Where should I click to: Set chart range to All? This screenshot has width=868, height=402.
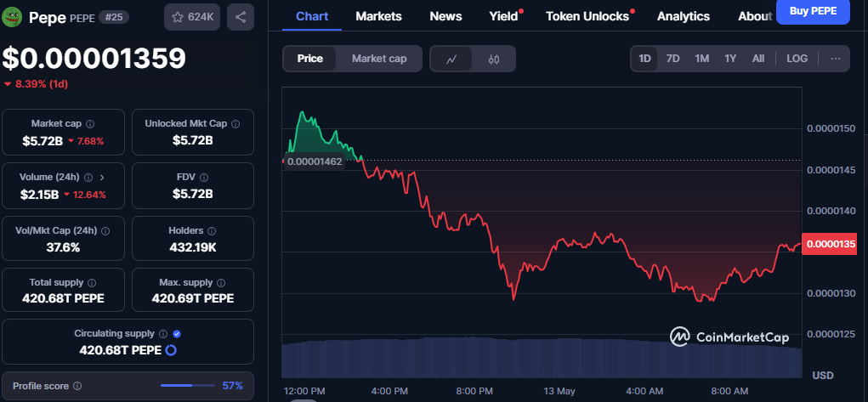pos(758,59)
